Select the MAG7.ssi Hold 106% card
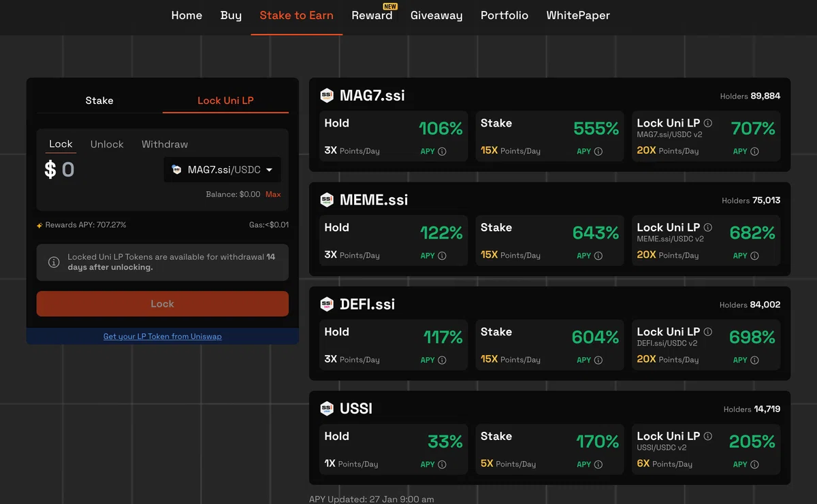 [394, 136]
